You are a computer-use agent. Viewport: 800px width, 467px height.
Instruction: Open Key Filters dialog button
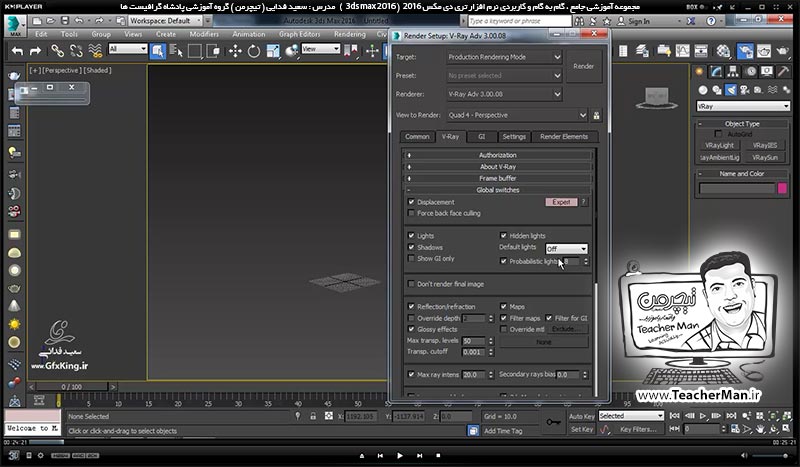tap(638, 430)
